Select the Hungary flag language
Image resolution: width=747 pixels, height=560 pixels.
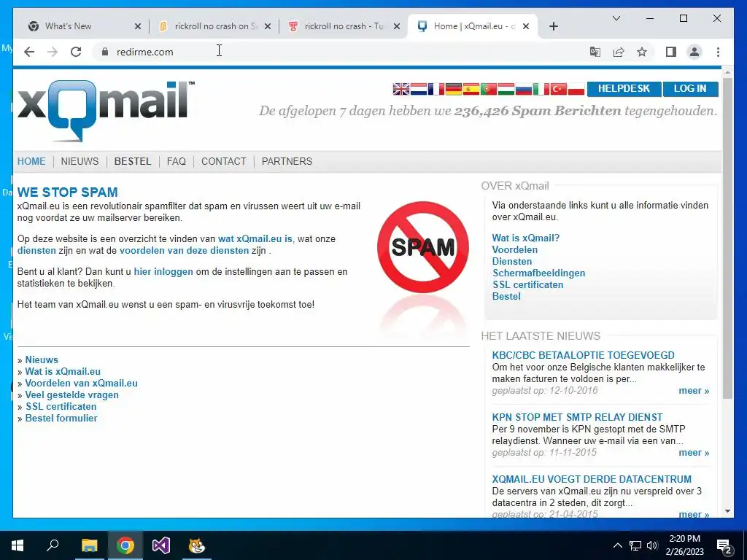[x=506, y=89]
